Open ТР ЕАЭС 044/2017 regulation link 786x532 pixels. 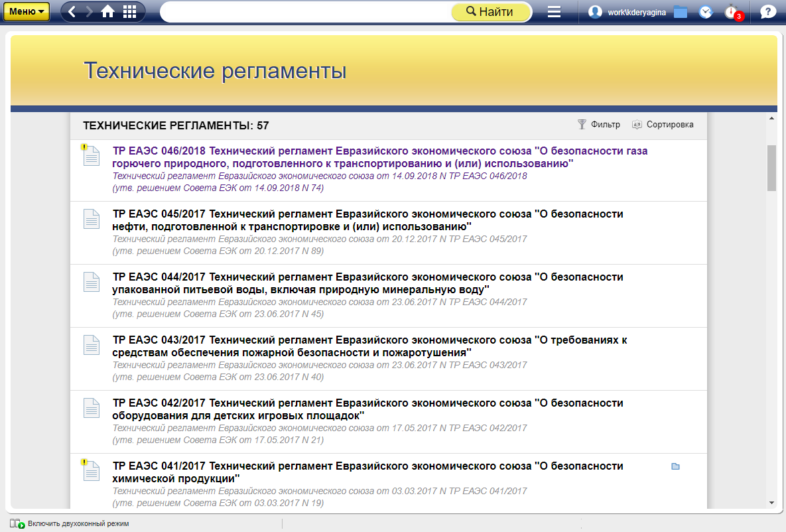368,283
